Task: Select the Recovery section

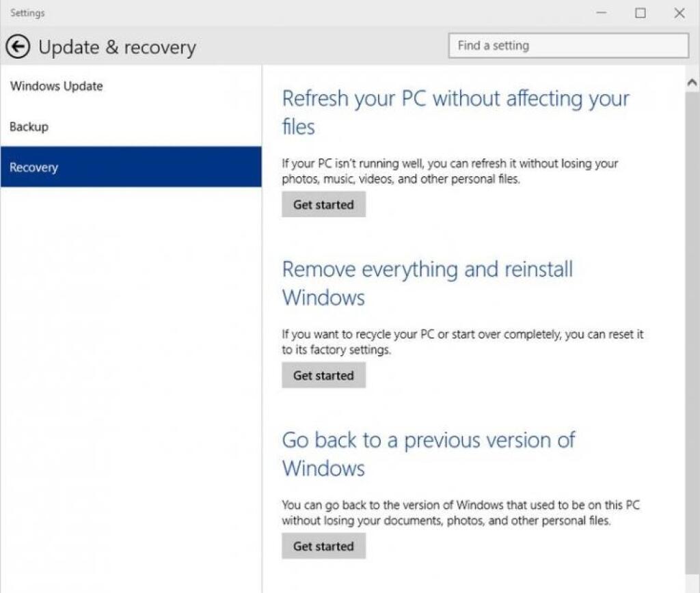Action: [x=131, y=167]
